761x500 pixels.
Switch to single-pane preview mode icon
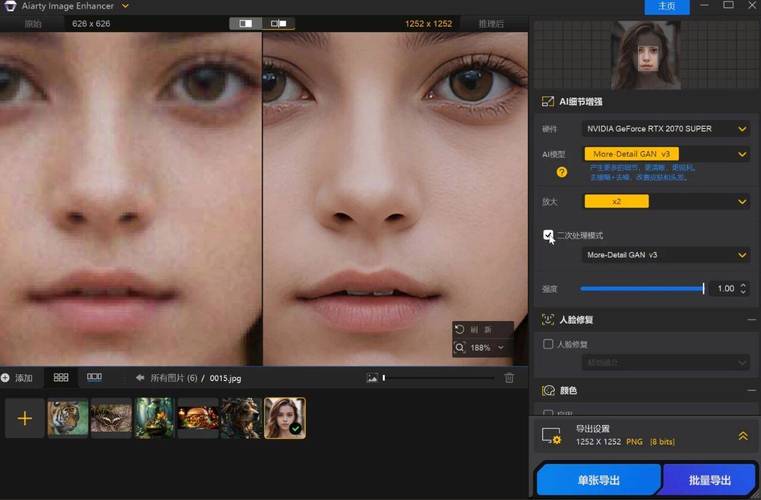246,23
